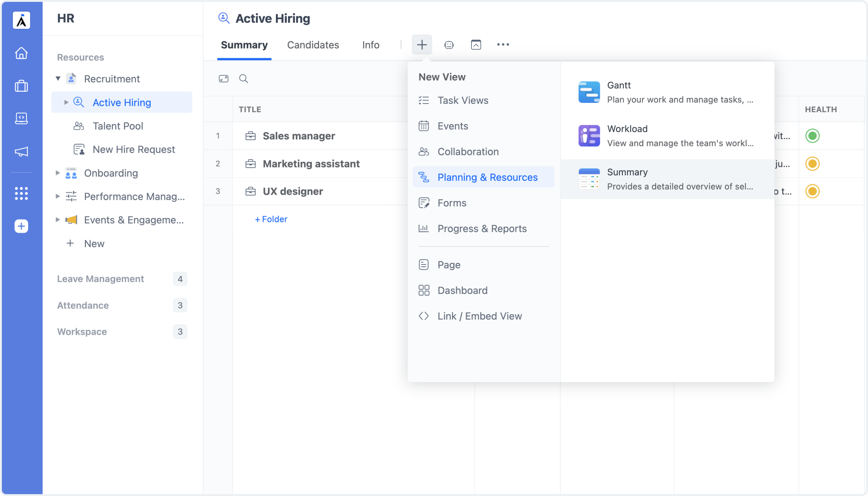Viewport: 868px width, 496px height.
Task: Click the yellow health indicator for Marketing assistant
Action: pyautogui.click(x=812, y=164)
